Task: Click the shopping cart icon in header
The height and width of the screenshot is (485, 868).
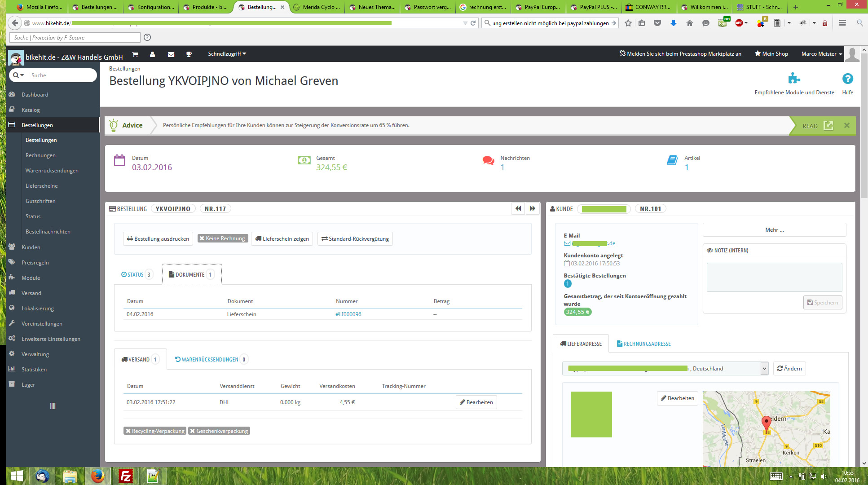Action: point(135,54)
